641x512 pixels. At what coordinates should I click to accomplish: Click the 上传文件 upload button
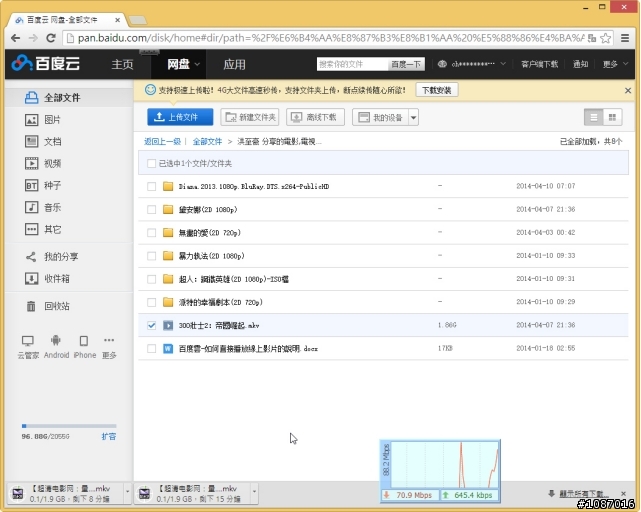180,117
